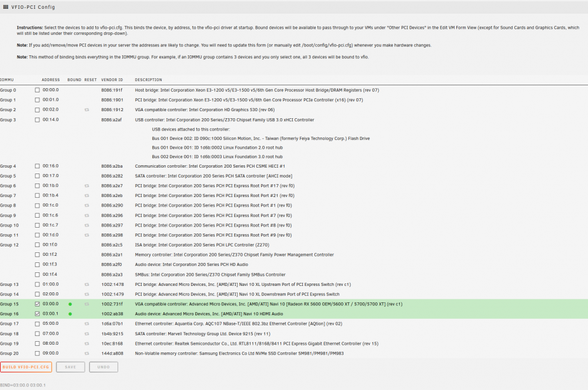Select USB 3.0 xHCI controller checkbox
Screen dimensions: 588x390
[x=37, y=120]
